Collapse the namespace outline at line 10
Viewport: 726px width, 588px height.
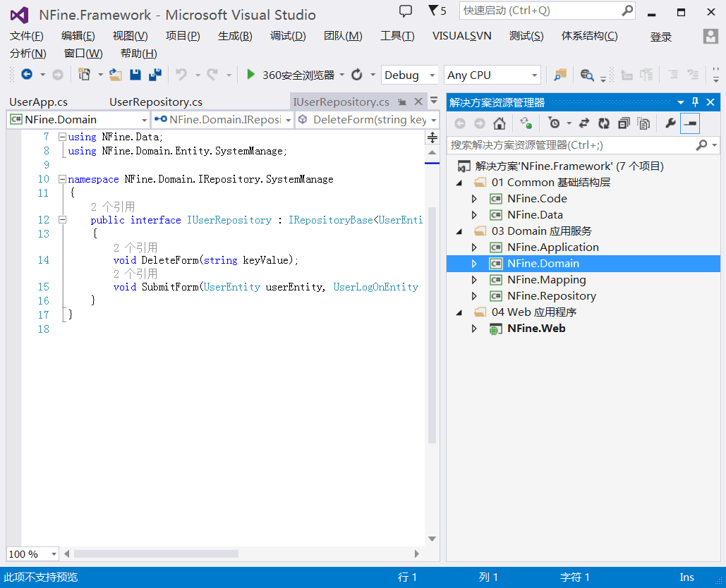[62, 179]
